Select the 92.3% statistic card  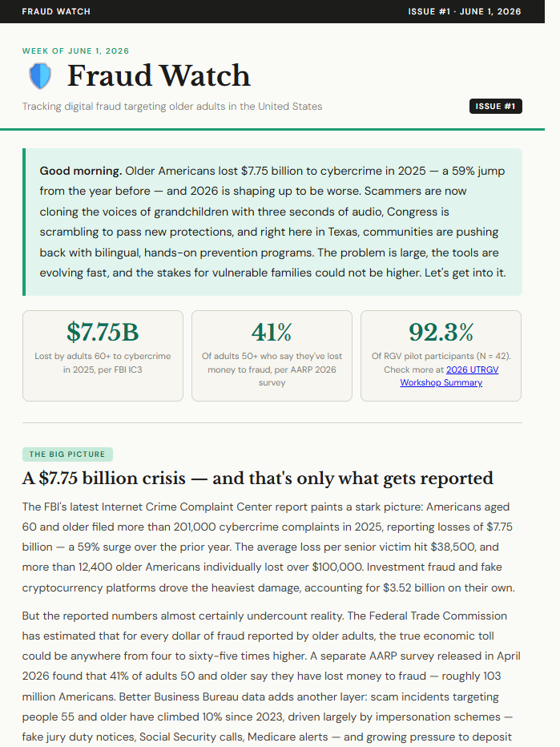coord(441,356)
